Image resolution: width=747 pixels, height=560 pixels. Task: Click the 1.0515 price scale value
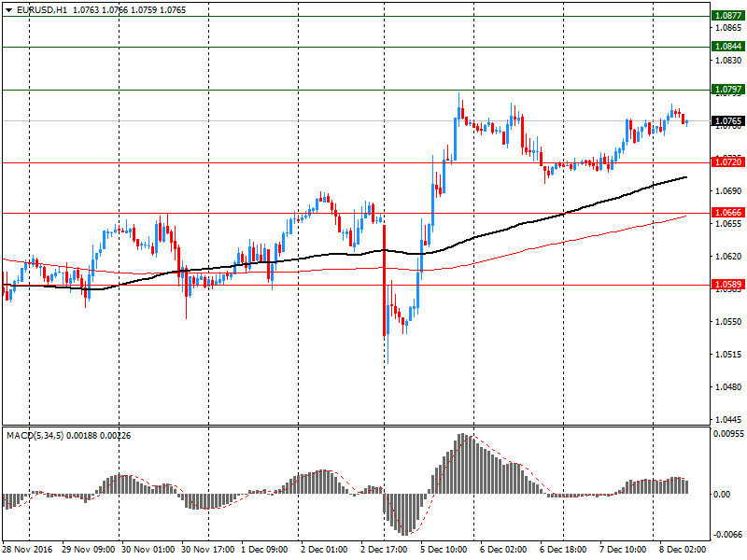click(x=728, y=355)
